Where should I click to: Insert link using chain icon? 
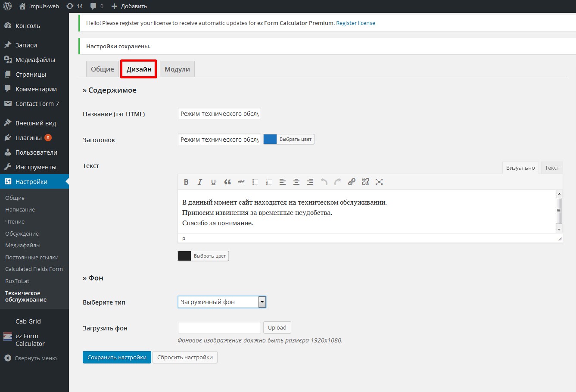coord(352,182)
